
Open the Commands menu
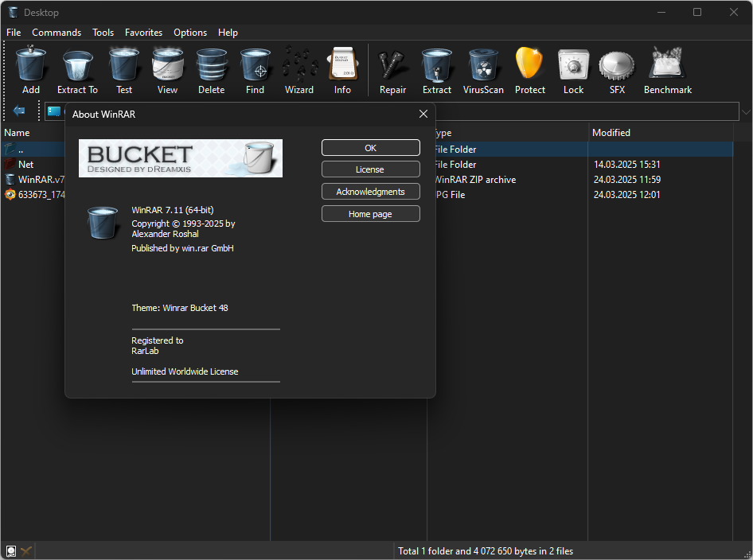tap(57, 32)
